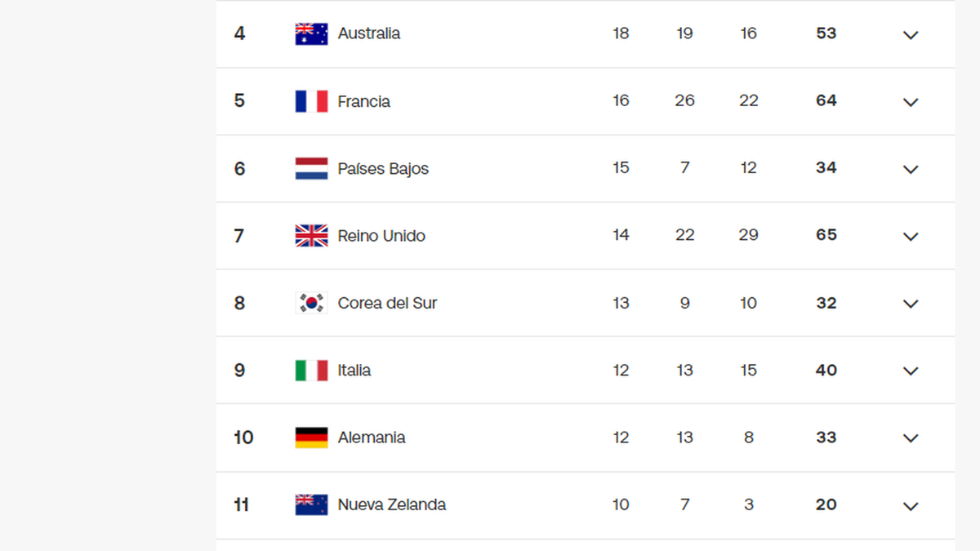980x551 pixels.
Task: Expand the Alemania row chevron
Action: coord(911,438)
